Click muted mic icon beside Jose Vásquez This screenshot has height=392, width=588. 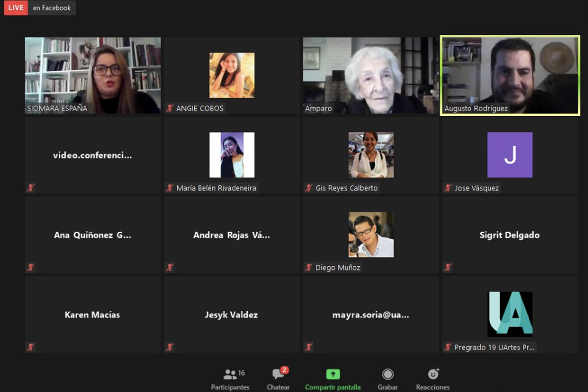(x=448, y=188)
